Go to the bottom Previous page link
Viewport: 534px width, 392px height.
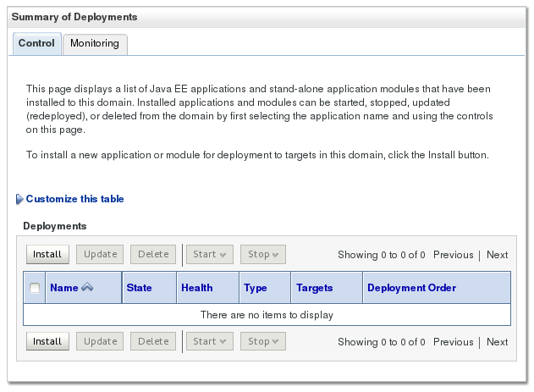[x=453, y=342]
